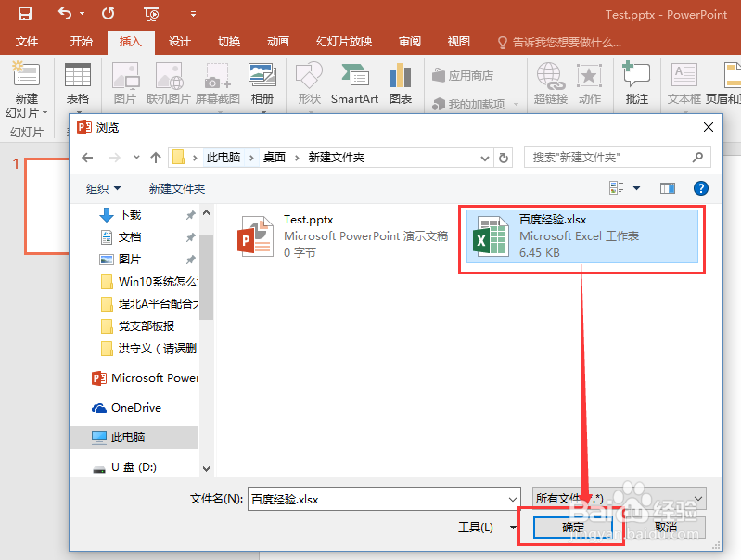Select the Test.pptx file

click(342, 235)
